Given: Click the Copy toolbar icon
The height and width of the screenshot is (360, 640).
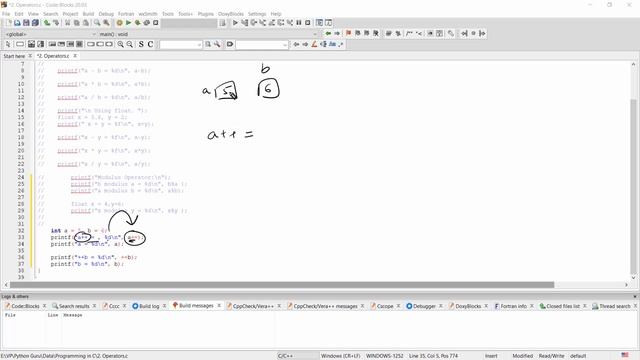Looking at the screenshot, I should (x=77, y=23).
